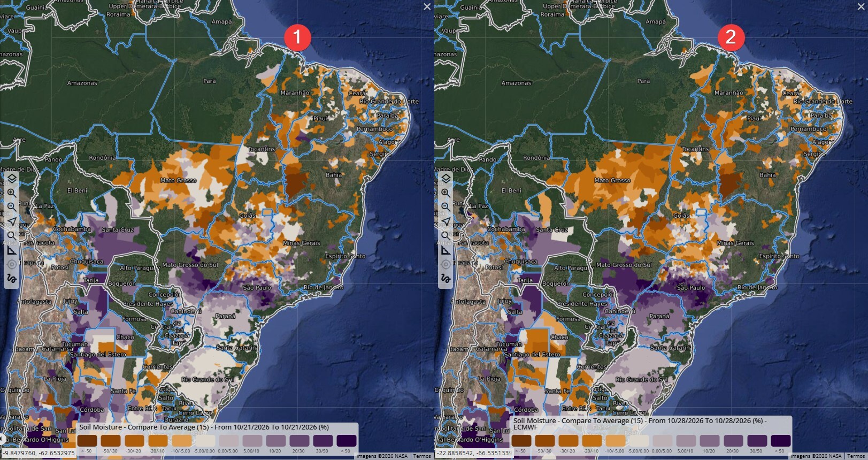Click the locate target icon in right map
Screen dimensions: 868x460
click(x=446, y=264)
